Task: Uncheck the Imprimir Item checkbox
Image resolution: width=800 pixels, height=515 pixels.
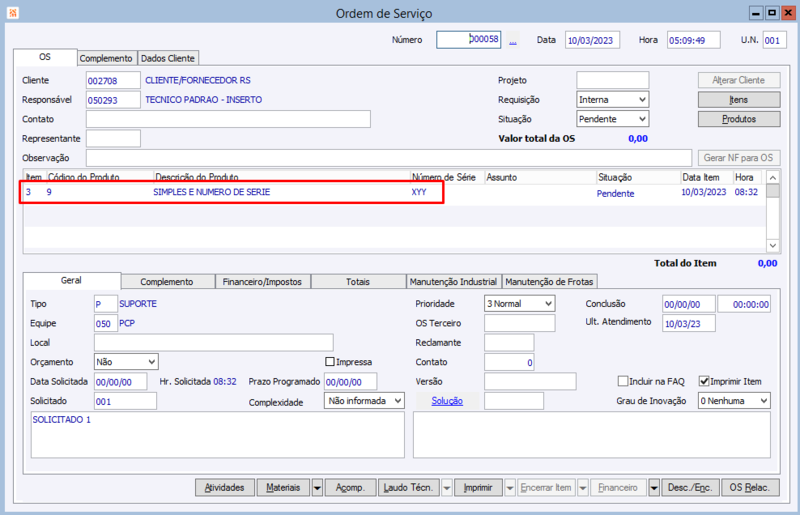Action: click(704, 381)
